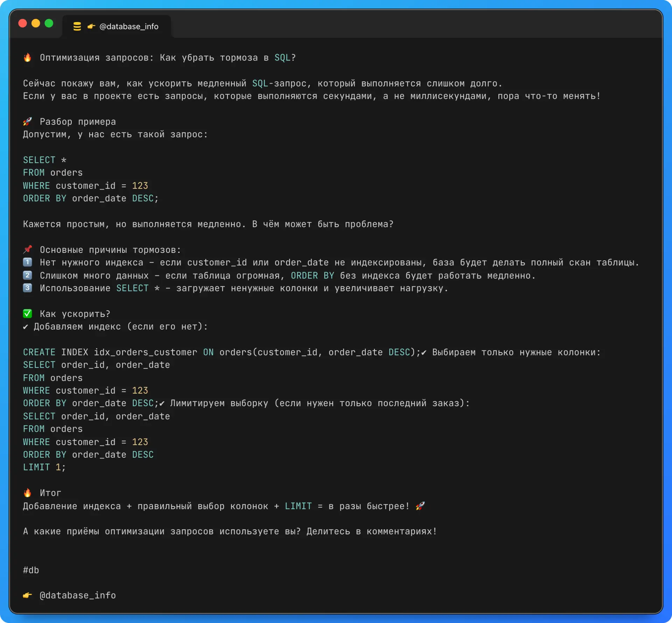
Task: Click the 'Если у вас в проекте' sentence
Action: pos(312,96)
